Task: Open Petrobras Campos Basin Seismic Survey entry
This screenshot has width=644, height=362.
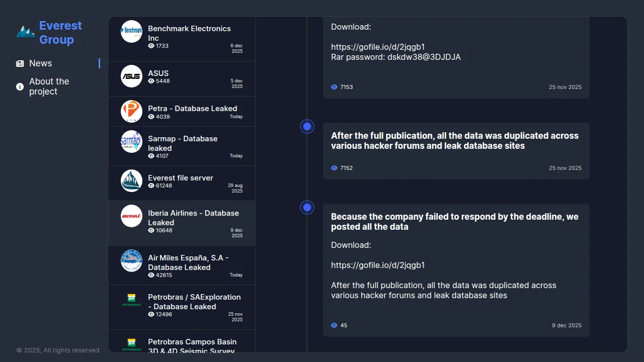Action: [x=191, y=346]
